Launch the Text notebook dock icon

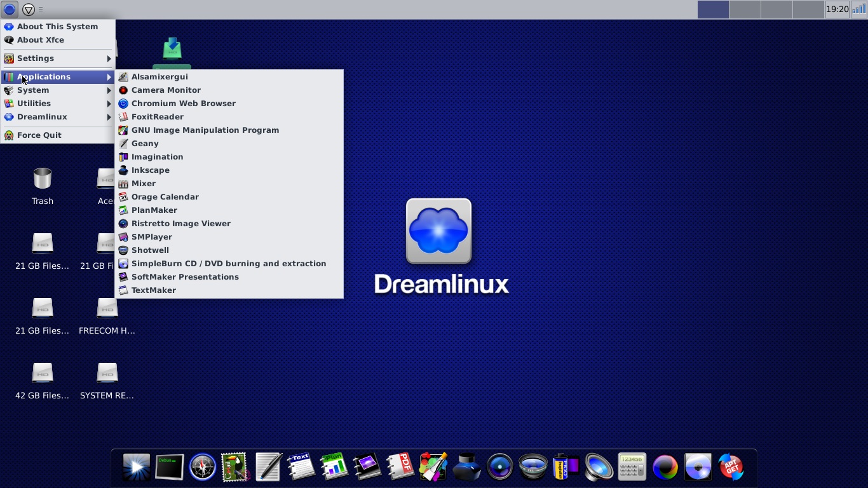point(301,466)
